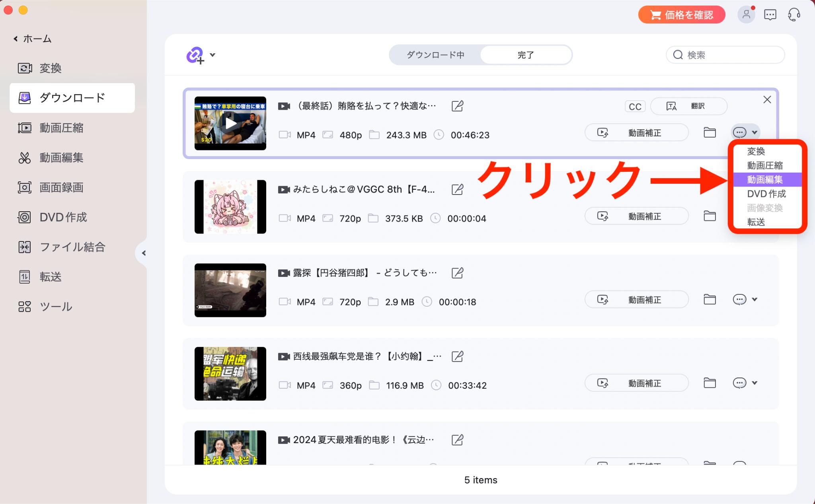Select the 2024夏天最难看的电影 title text
This screenshot has height=504, width=815.
point(363,440)
